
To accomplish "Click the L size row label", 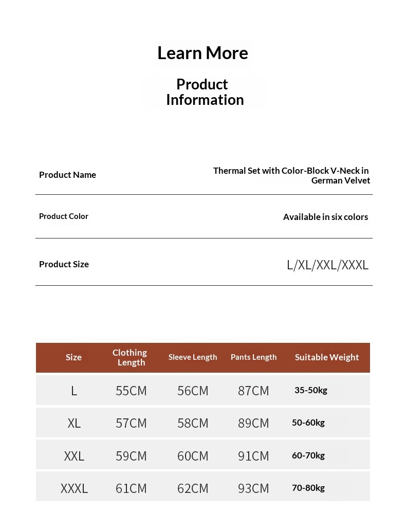I will coord(74,391).
